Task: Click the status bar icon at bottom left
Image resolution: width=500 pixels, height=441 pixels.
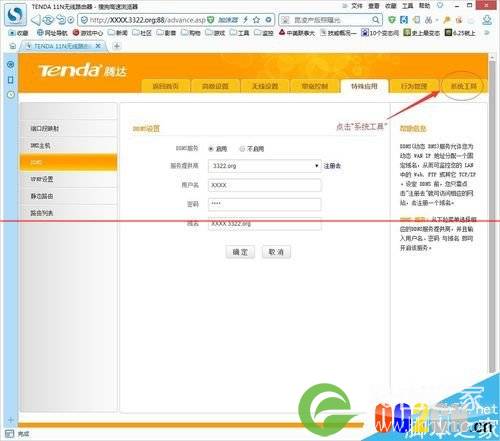Action: coord(9,434)
